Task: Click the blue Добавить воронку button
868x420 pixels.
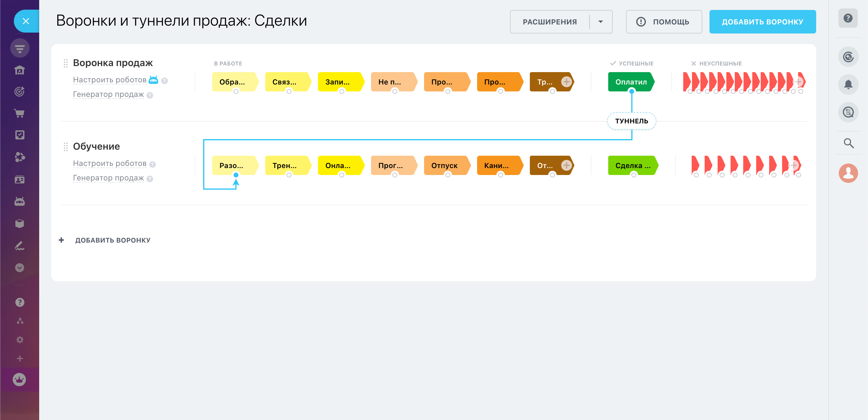Action: click(762, 22)
